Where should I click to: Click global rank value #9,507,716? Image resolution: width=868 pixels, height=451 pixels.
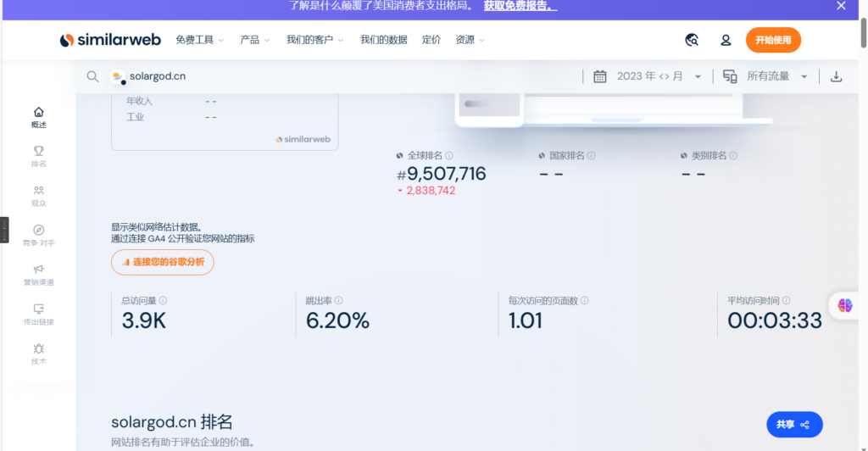pos(441,174)
